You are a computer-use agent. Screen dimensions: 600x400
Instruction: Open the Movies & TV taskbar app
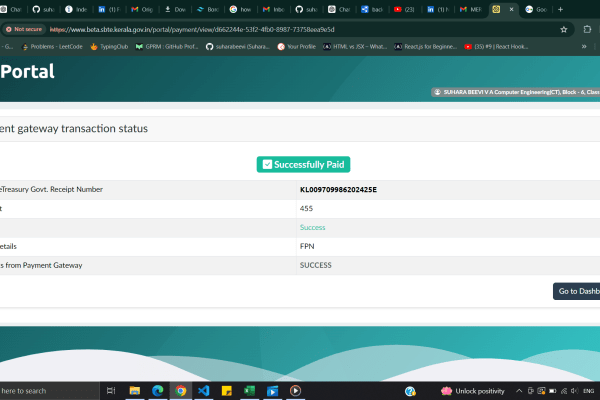coord(272,391)
